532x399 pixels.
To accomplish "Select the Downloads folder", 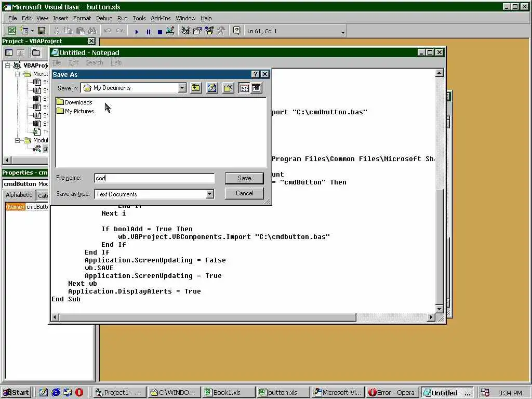I will (75, 102).
